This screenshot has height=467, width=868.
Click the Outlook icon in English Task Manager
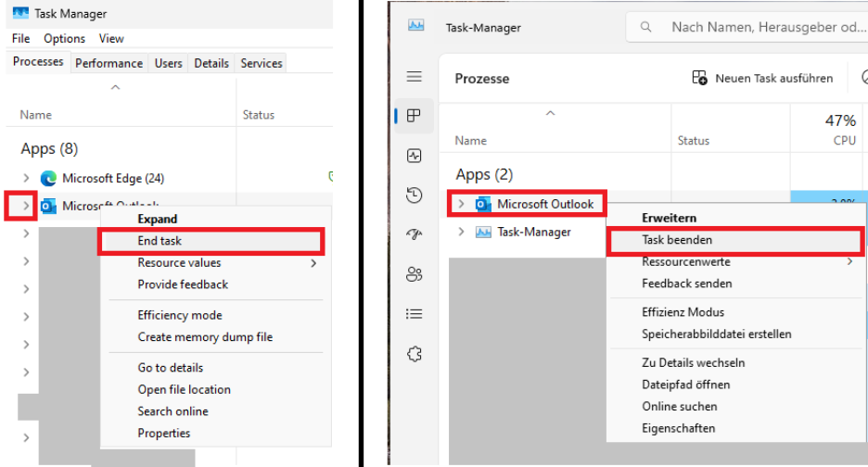pos(49,206)
